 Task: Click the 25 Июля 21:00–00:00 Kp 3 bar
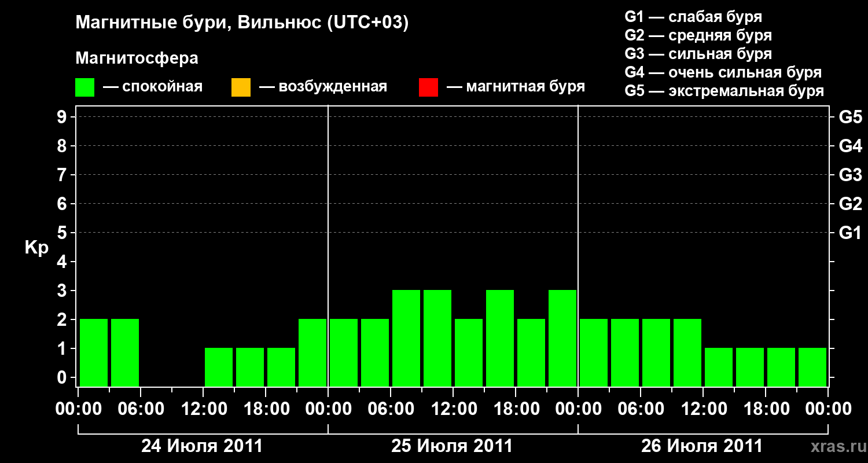pos(562,338)
